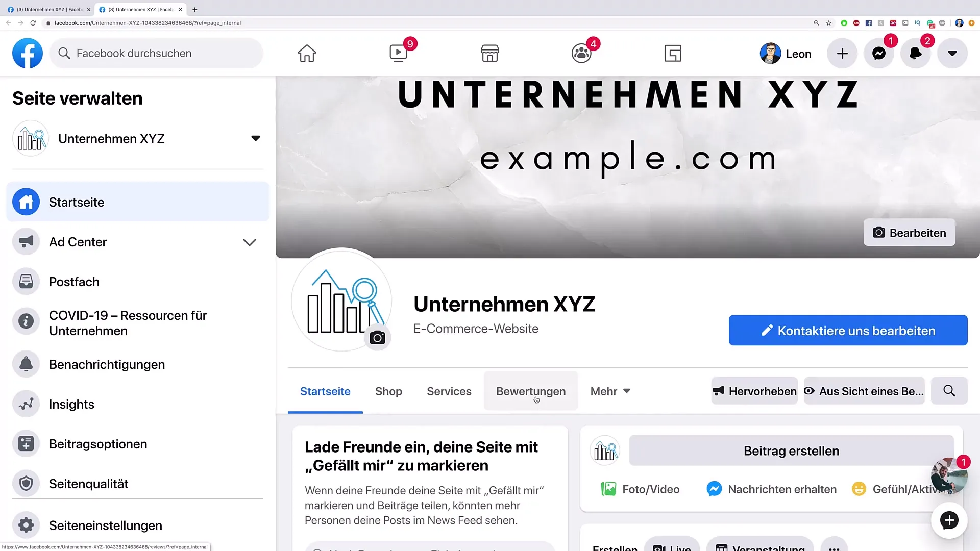Click the Hervorheben promote link

pos(754,391)
